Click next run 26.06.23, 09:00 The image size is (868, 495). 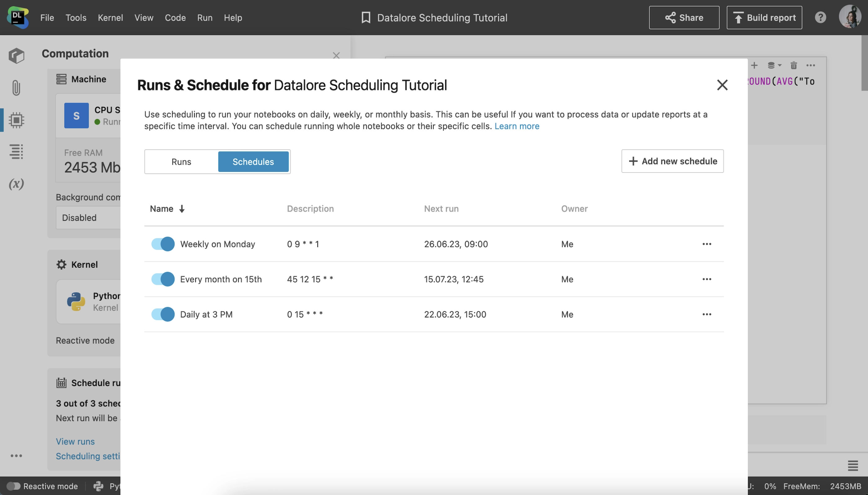coord(456,244)
